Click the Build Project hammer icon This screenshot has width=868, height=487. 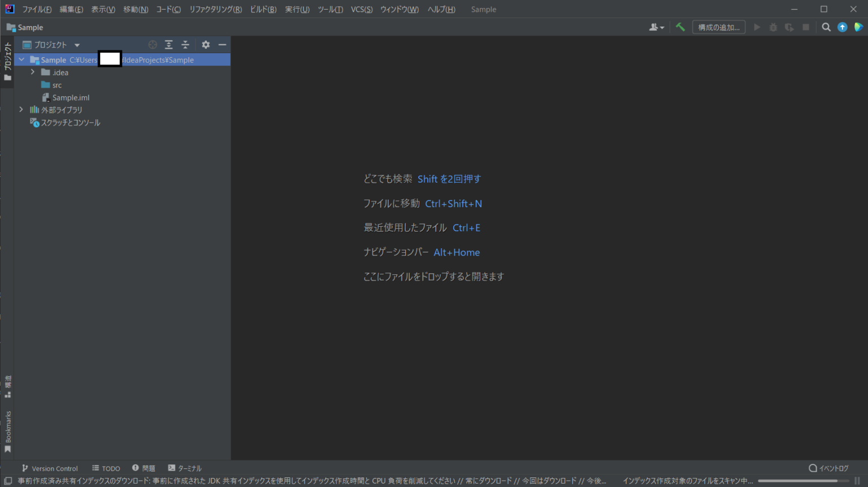click(x=680, y=27)
